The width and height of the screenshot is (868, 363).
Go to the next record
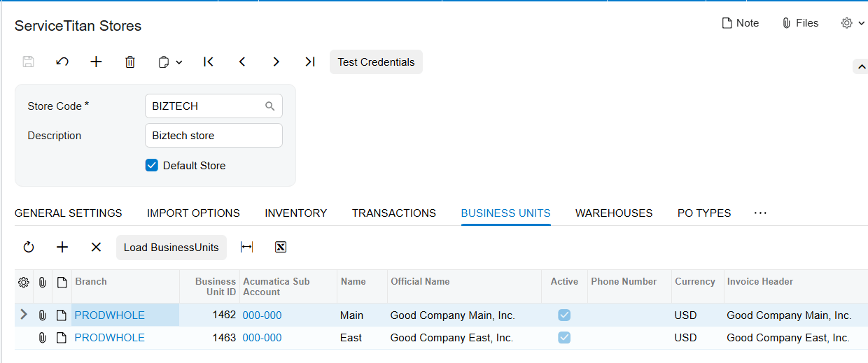(276, 62)
